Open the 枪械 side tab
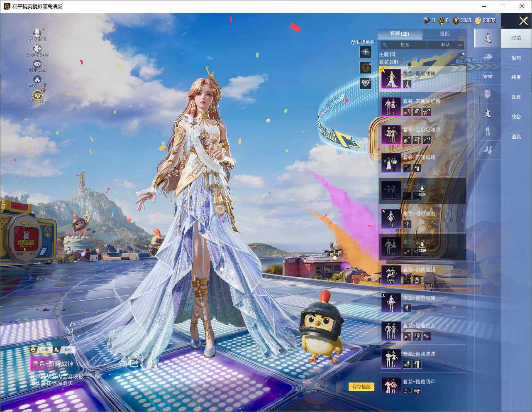Viewport: 532px width, 412px height. [x=516, y=58]
